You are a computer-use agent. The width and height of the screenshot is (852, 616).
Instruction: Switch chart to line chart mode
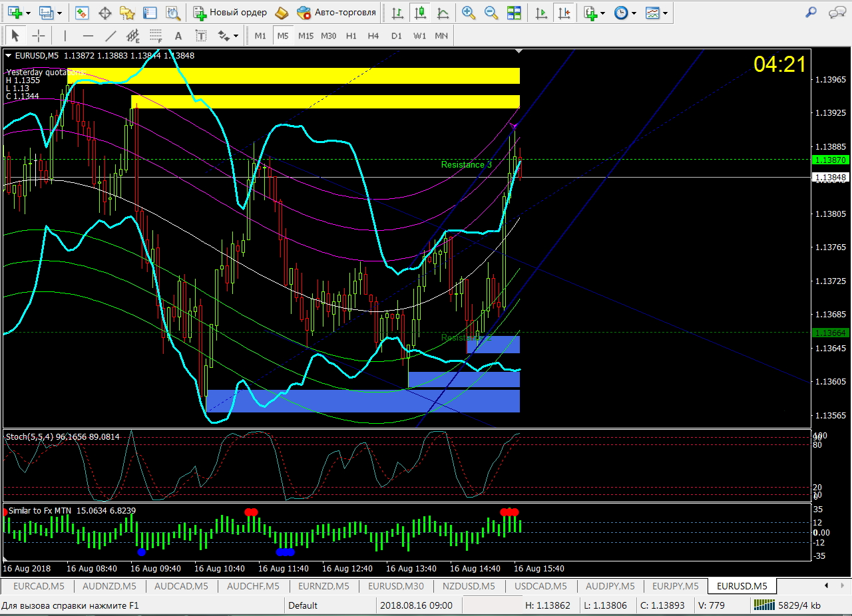click(442, 13)
